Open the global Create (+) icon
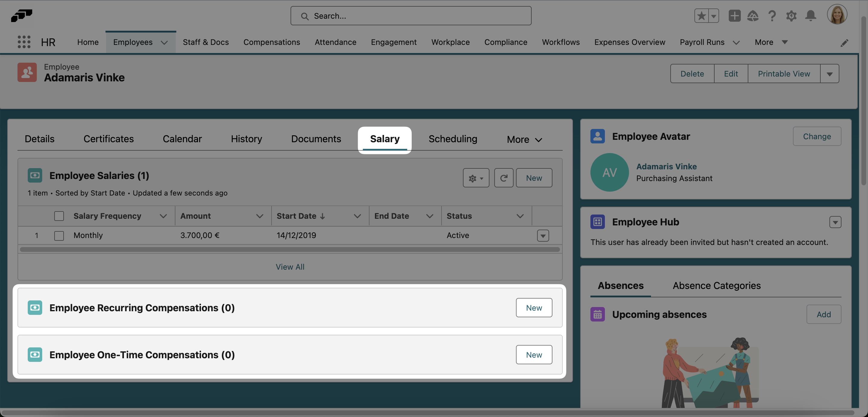The image size is (868, 417). pos(734,15)
